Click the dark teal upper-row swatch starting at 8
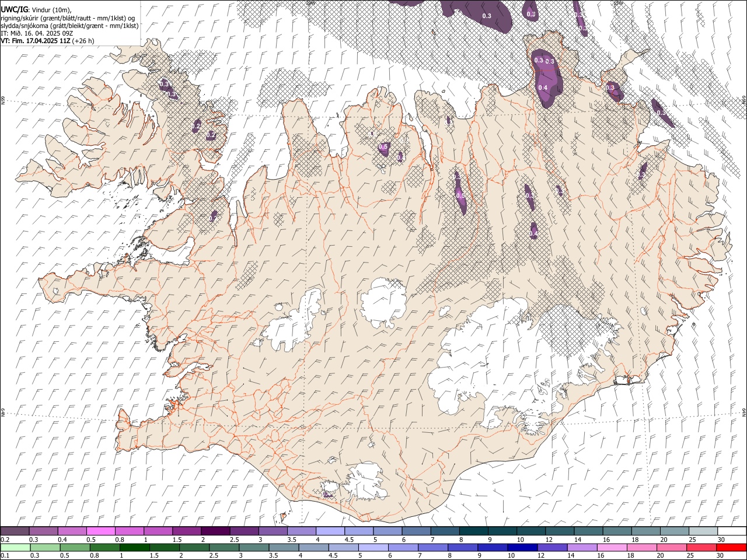Screen dimensions: 747x560 click(x=474, y=531)
